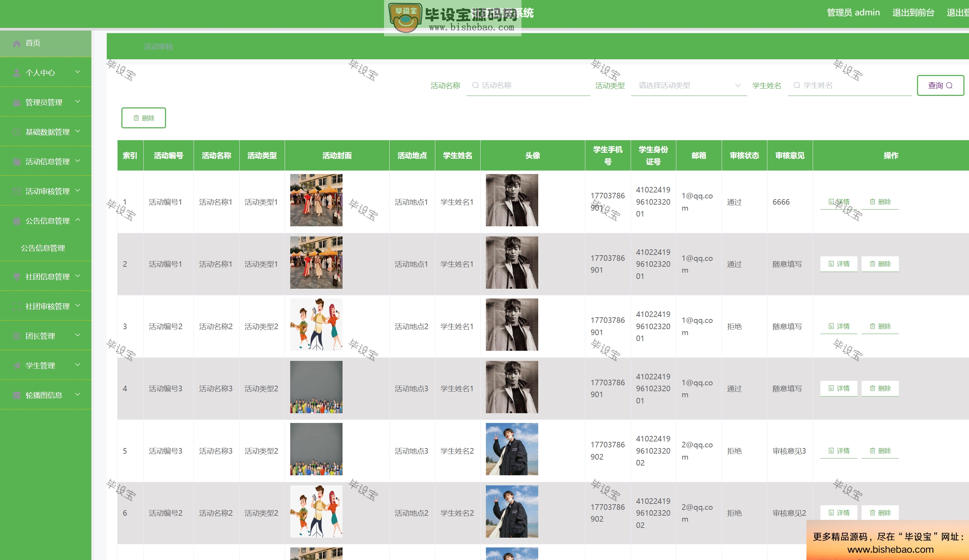Click row 4 activity cover thumbnail
This screenshot has height=560, width=969.
[316, 387]
